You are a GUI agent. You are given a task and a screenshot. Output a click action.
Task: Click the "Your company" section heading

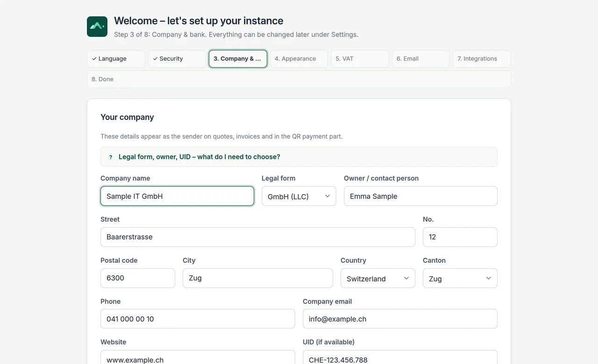coord(127,117)
